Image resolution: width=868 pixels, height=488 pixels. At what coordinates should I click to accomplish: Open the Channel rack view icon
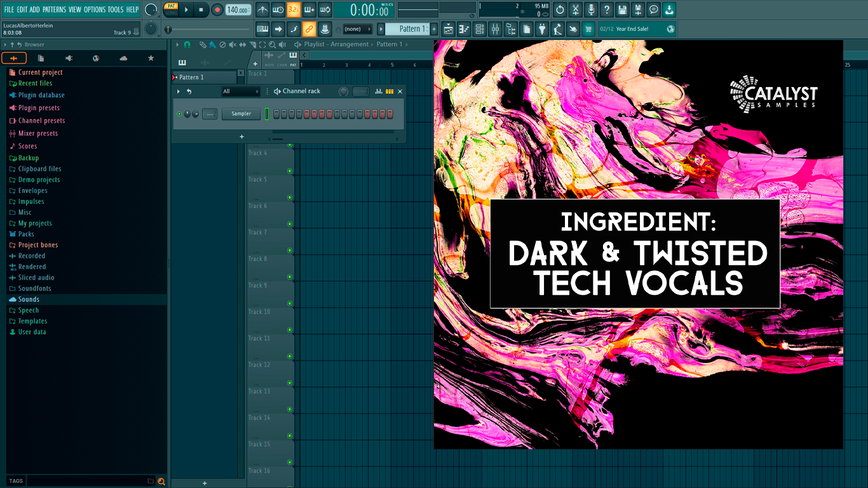[480, 29]
